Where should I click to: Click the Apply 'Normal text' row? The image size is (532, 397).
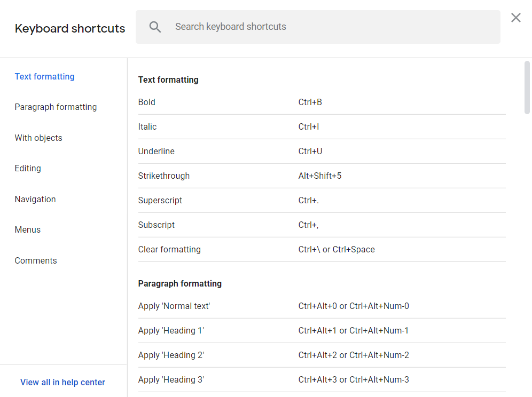(x=322, y=306)
